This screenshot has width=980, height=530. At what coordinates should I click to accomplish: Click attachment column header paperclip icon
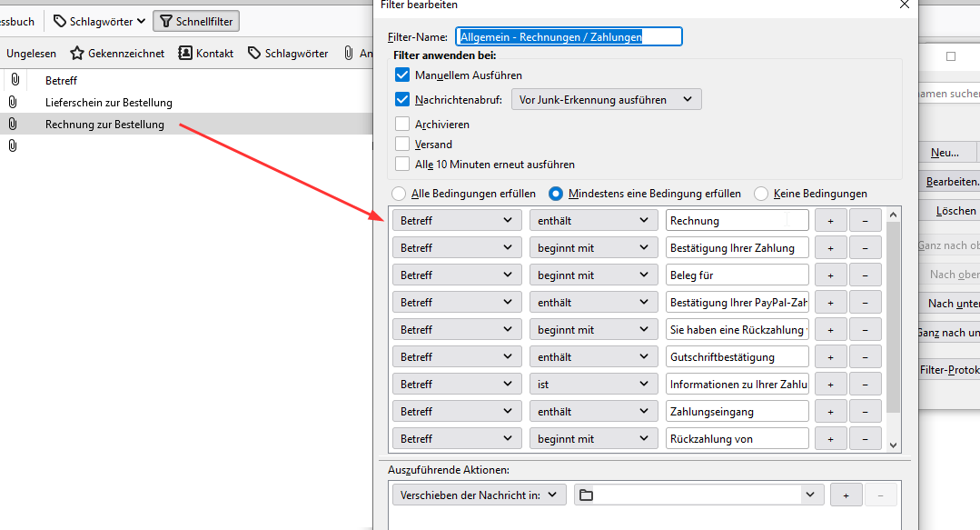15,79
